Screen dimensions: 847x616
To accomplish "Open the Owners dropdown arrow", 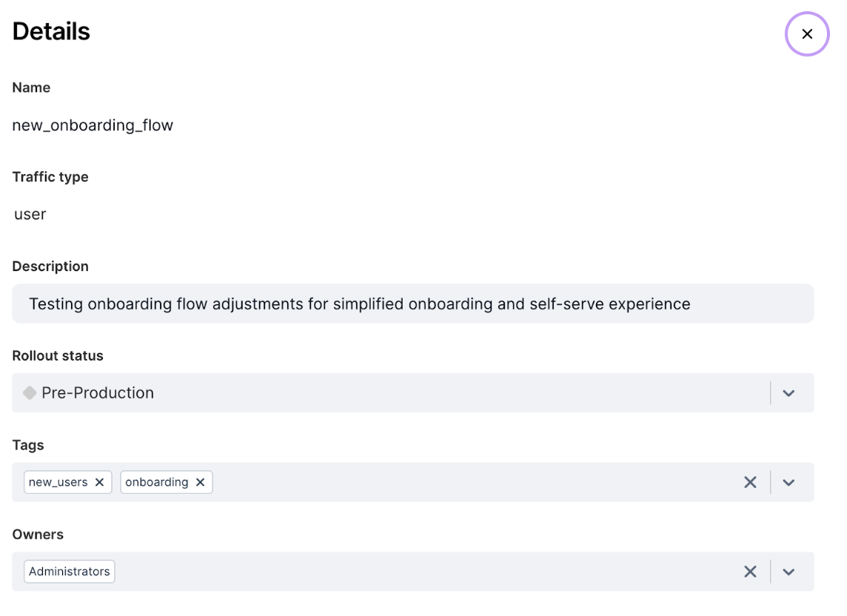I will pos(789,572).
